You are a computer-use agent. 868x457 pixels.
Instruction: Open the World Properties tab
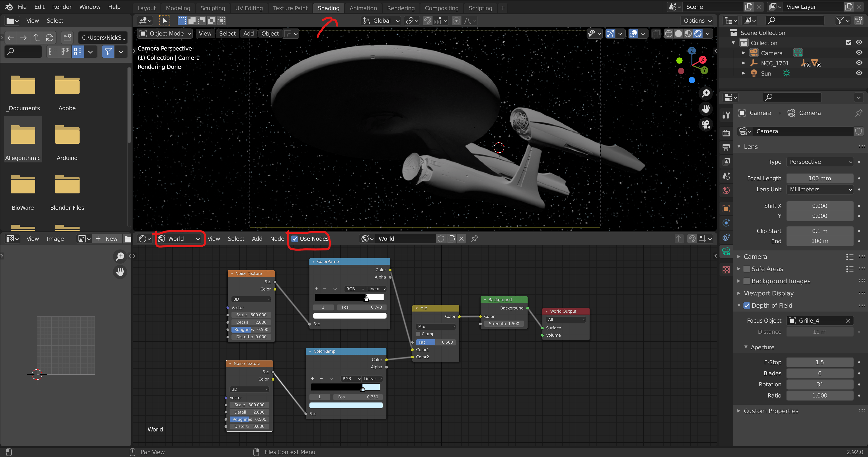tap(726, 190)
